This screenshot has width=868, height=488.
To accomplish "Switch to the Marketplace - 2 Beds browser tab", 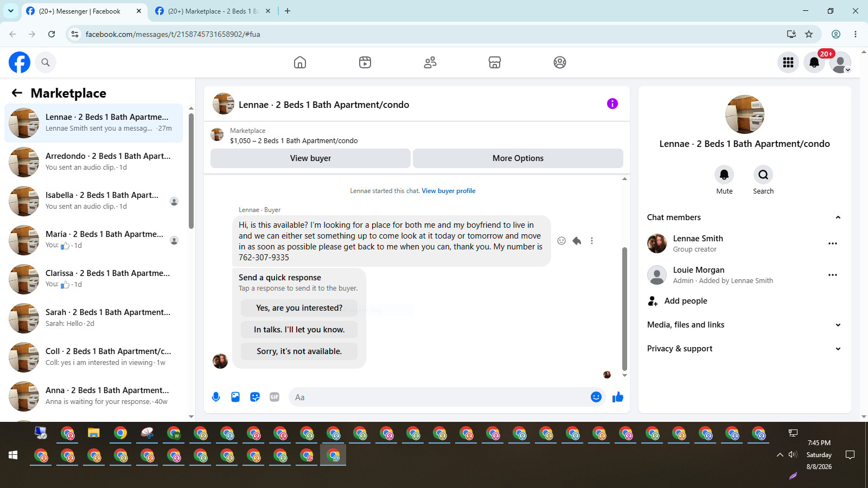I will (x=213, y=11).
